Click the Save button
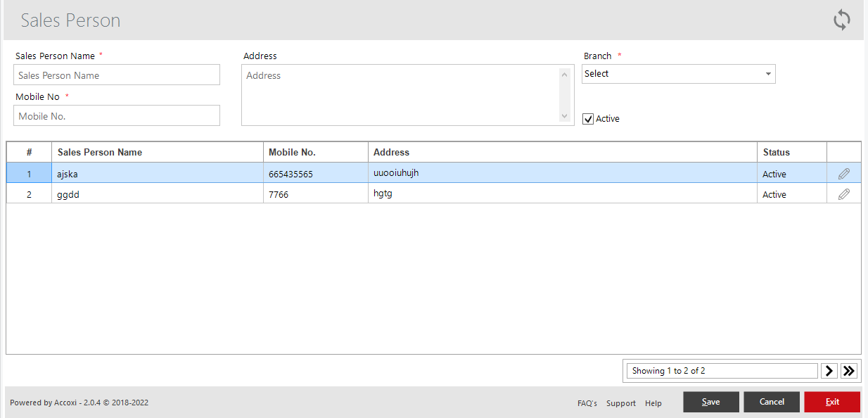868x418 pixels. (710, 402)
